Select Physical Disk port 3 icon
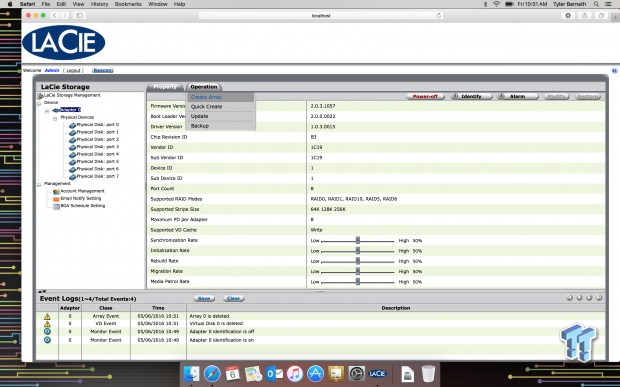Screen dimensions: 620x387 pos(72,147)
